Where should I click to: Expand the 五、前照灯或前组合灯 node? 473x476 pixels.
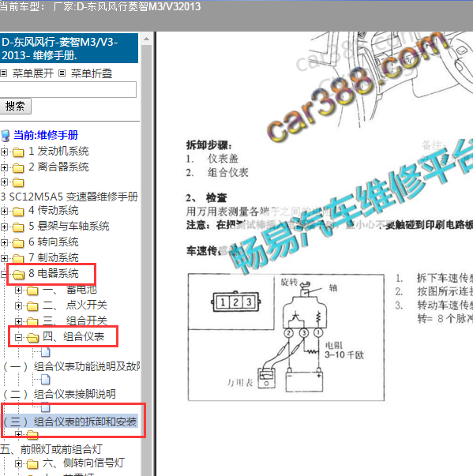click(18, 434)
